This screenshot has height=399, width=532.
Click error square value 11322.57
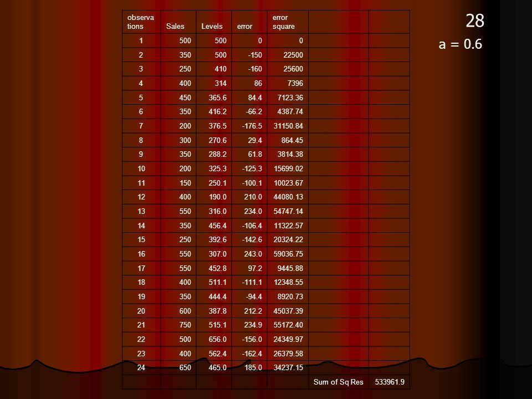(x=288, y=226)
